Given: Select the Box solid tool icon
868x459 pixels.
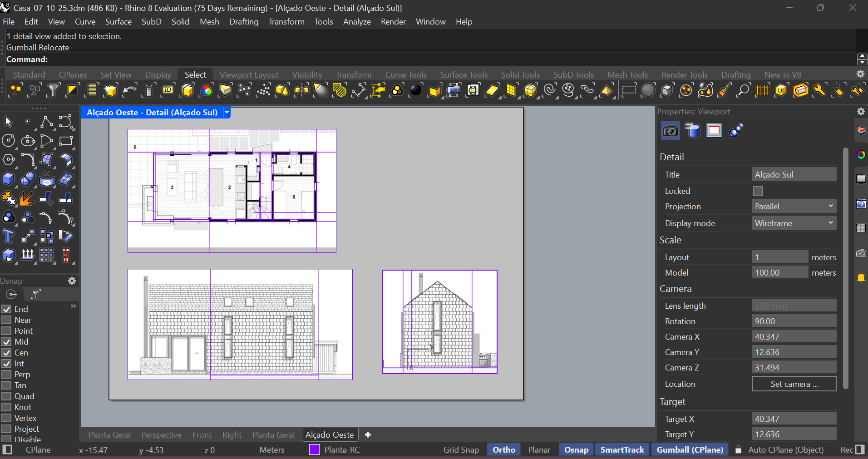Looking at the screenshot, I should click(x=8, y=179).
